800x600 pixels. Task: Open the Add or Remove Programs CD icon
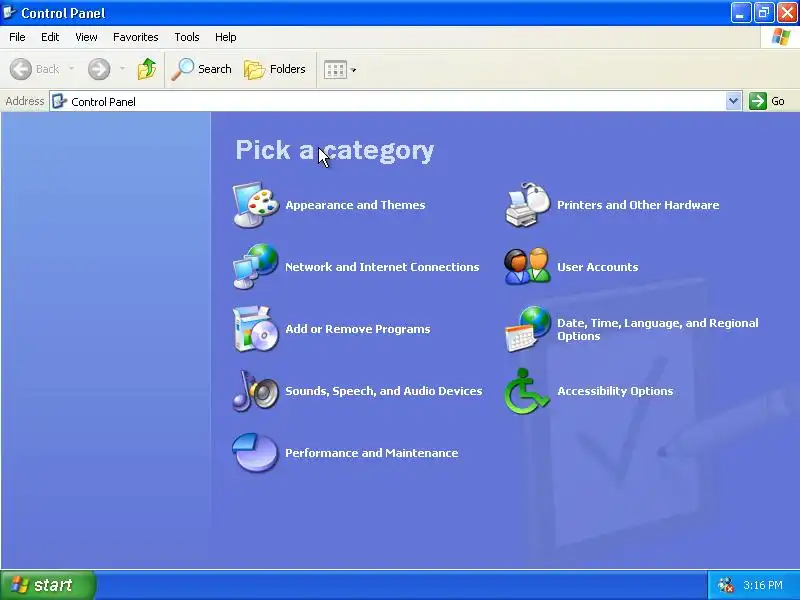256,329
